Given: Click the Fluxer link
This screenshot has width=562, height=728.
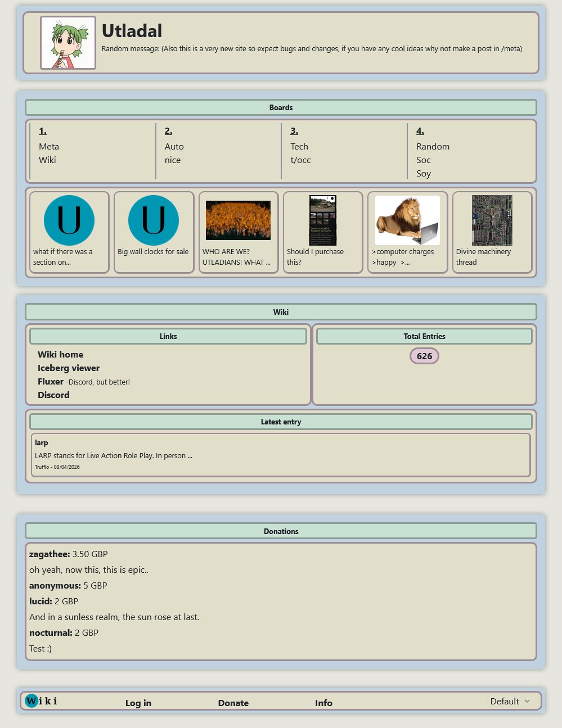Looking at the screenshot, I should pos(51,381).
